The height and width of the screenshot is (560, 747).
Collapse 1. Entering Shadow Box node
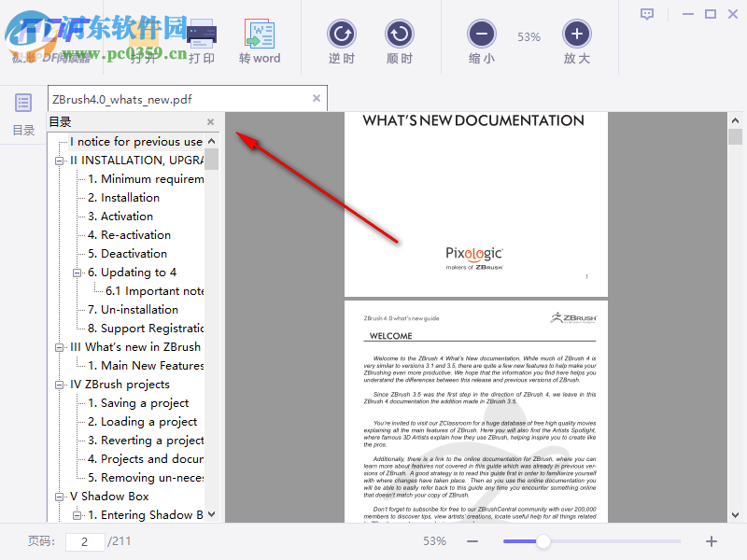(77, 515)
